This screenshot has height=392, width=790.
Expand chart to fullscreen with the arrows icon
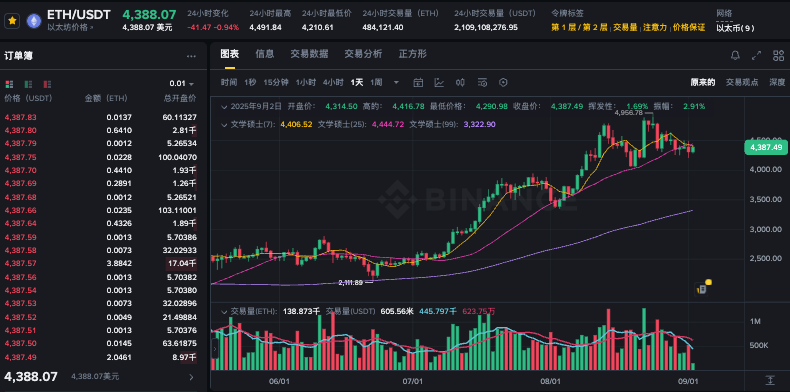(x=756, y=55)
